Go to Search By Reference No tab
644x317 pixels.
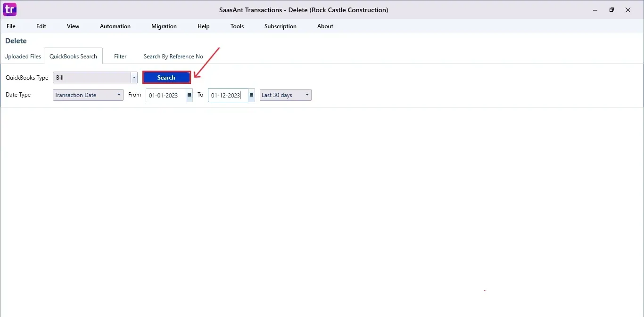coord(173,57)
